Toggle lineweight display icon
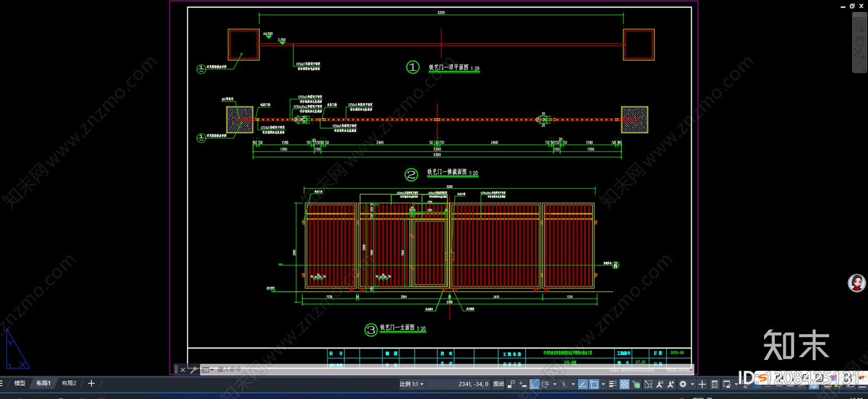 click(x=612, y=384)
